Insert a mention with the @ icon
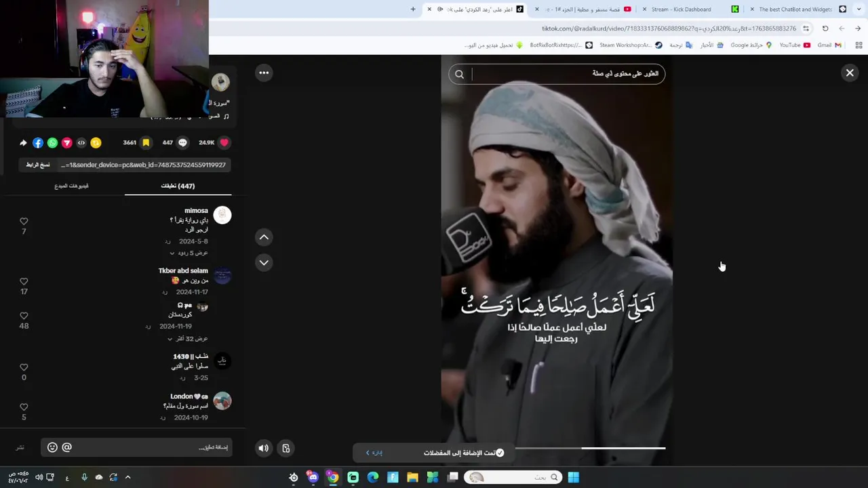868x488 pixels. point(66,447)
